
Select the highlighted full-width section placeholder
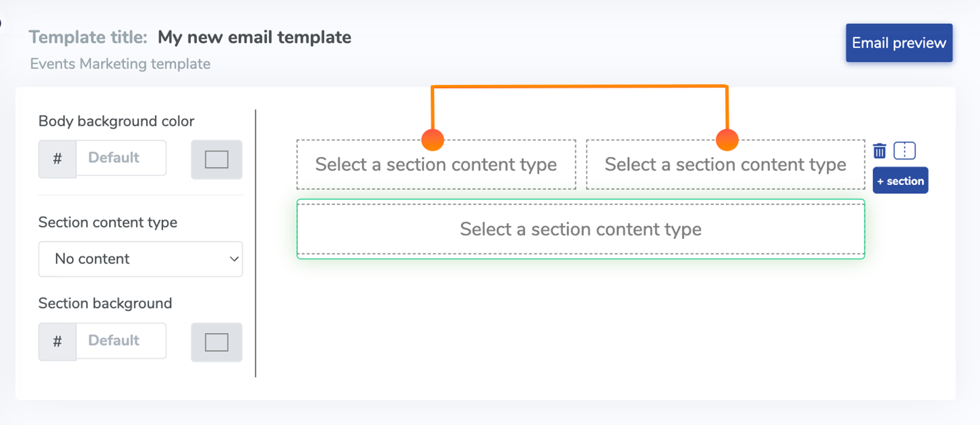point(580,229)
